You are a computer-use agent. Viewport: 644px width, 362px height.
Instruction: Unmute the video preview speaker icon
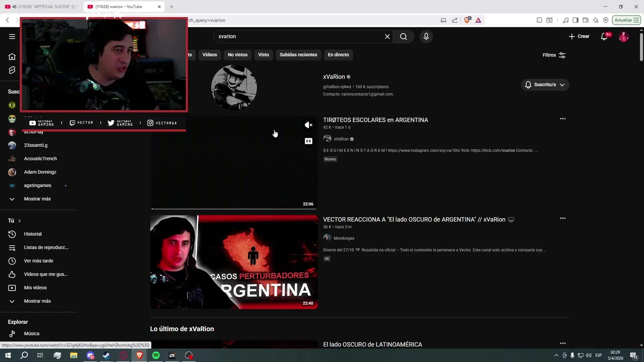click(x=308, y=125)
